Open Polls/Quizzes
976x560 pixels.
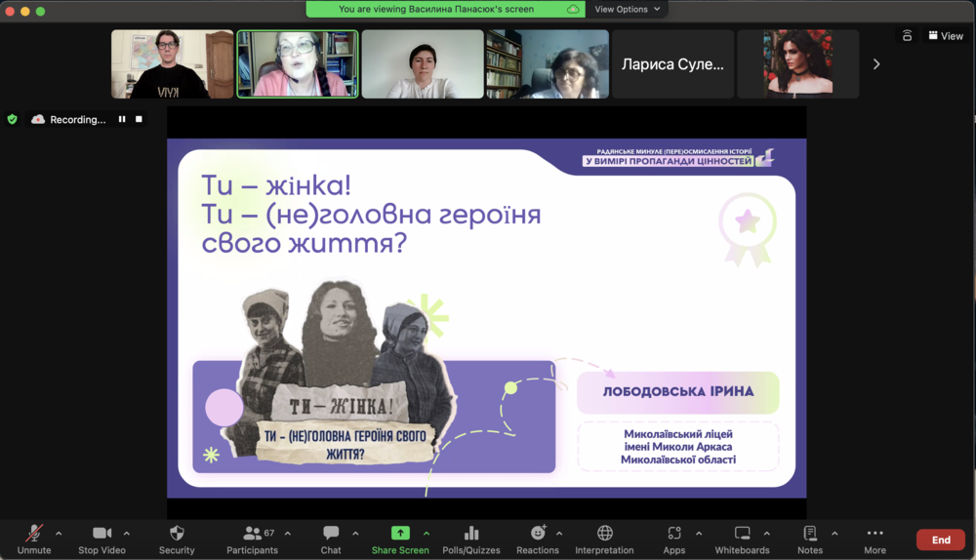coord(471,540)
